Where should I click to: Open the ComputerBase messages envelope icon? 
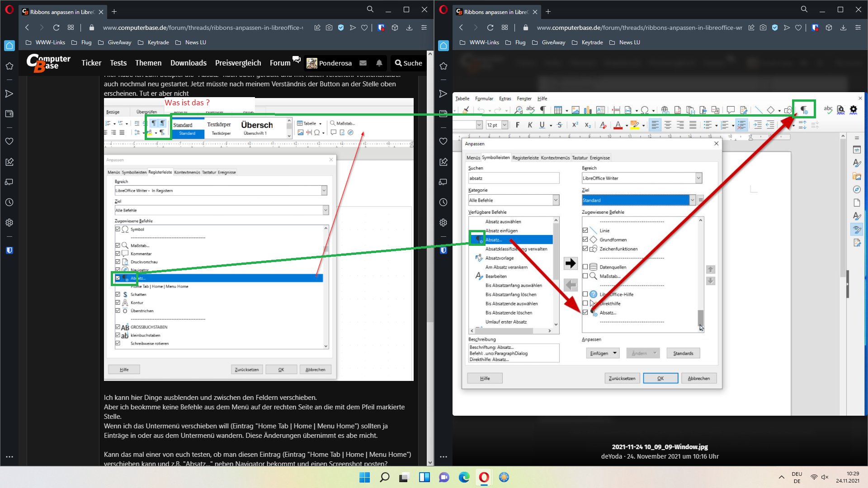[x=363, y=63]
